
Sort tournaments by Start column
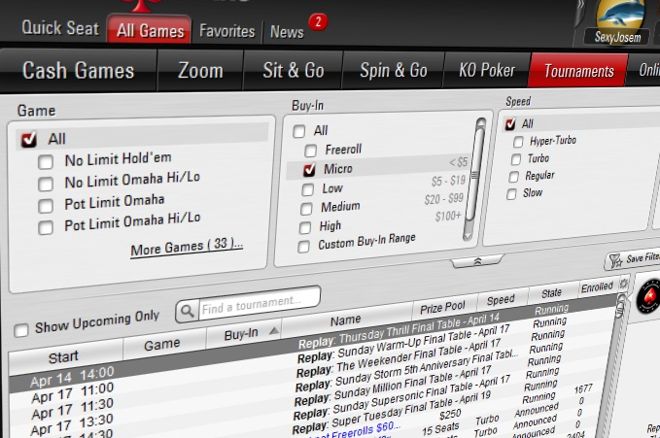tap(63, 357)
